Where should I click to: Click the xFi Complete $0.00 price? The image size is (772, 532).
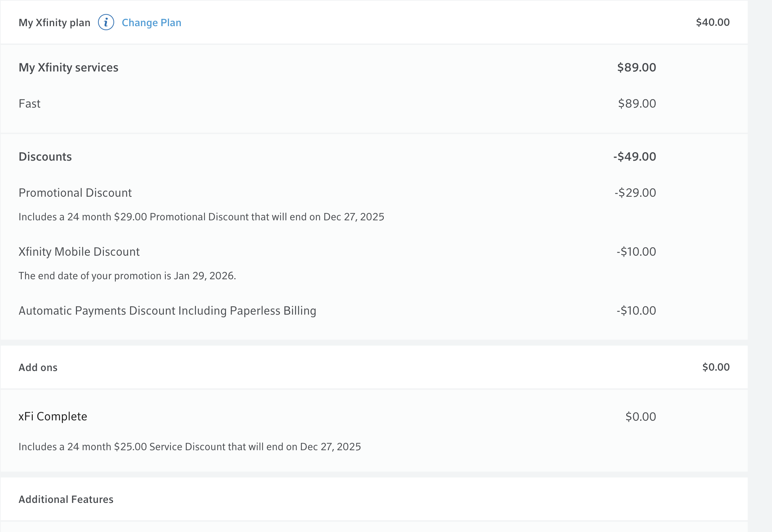click(x=641, y=417)
